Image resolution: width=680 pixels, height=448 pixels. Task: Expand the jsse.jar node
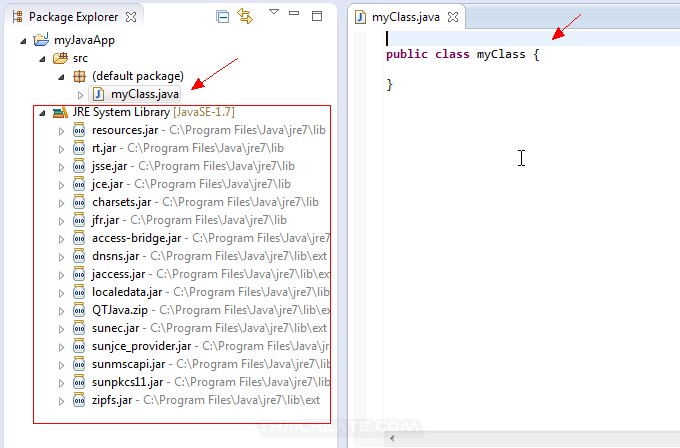click(61, 167)
